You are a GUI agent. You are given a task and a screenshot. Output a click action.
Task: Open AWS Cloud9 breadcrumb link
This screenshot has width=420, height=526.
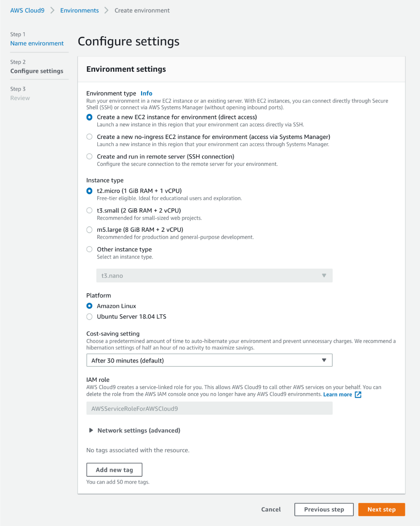[x=27, y=10]
